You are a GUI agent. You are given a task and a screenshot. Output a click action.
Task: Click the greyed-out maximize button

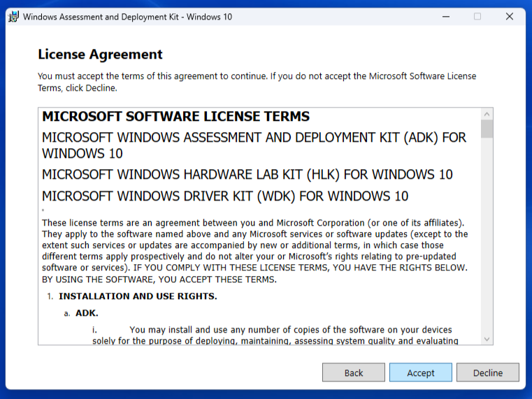(x=477, y=16)
